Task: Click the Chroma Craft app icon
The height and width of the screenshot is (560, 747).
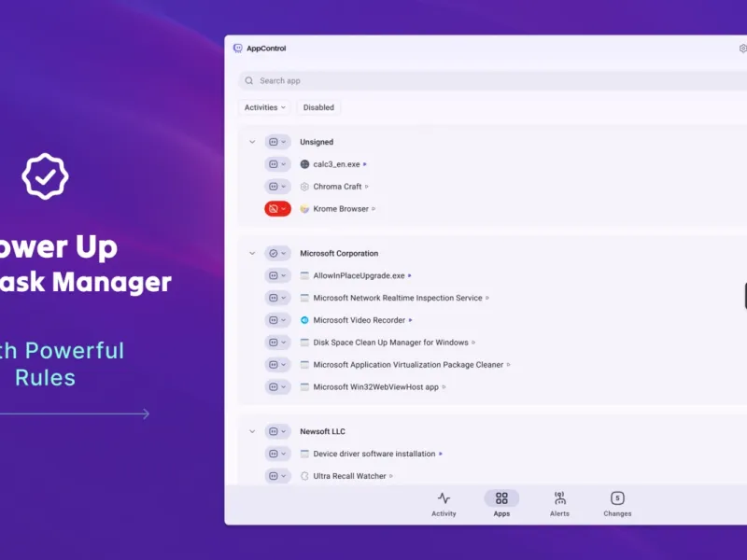Action: pyautogui.click(x=305, y=187)
